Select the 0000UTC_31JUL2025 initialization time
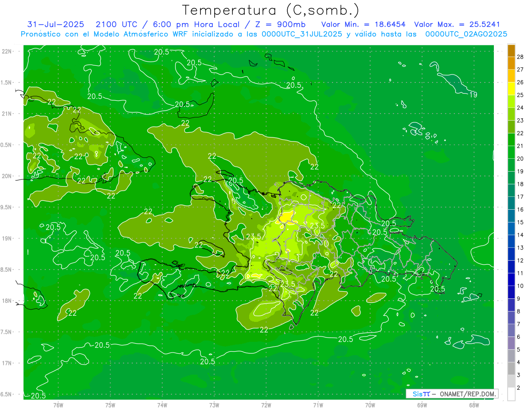The height and width of the screenshot is (411, 532). tap(302, 34)
